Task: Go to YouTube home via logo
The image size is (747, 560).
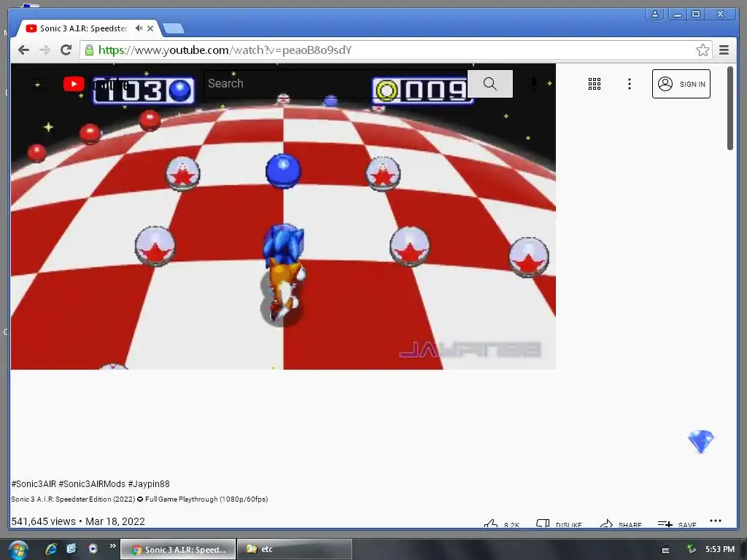Action: [96, 85]
